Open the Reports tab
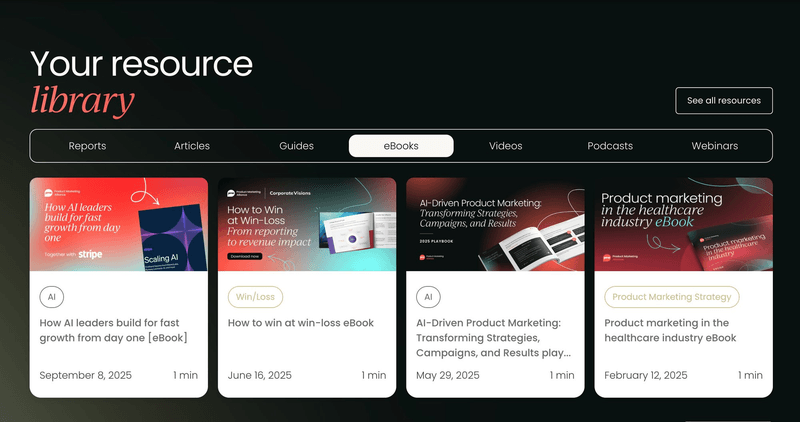The height and width of the screenshot is (422, 800). click(87, 146)
